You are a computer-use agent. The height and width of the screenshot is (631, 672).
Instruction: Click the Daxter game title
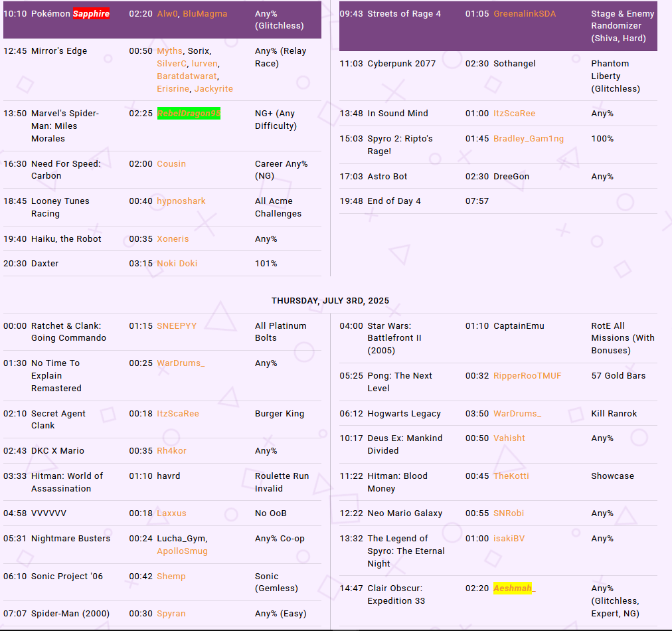coord(44,264)
